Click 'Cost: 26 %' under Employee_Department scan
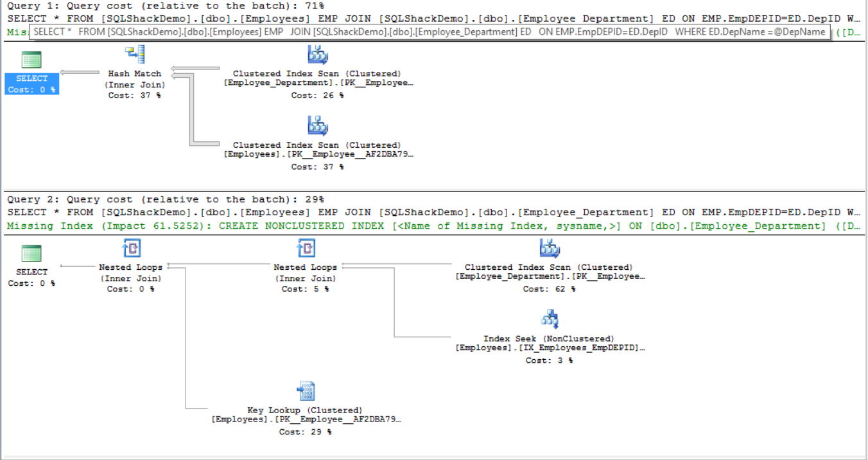868x460 pixels. [x=317, y=96]
